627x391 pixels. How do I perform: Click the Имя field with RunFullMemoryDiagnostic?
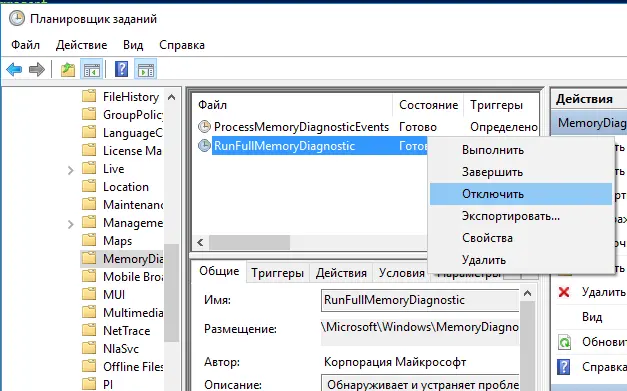(420, 300)
